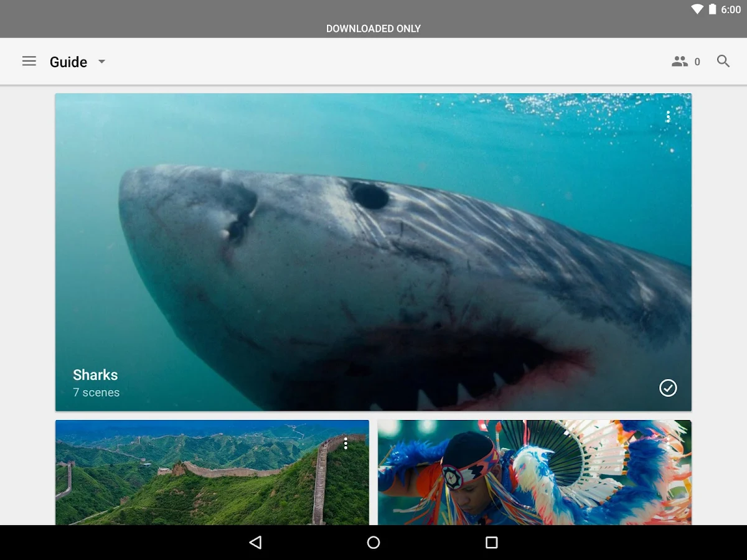The image size is (747, 560).
Task: Tap the Guide title label
Action: pos(68,62)
